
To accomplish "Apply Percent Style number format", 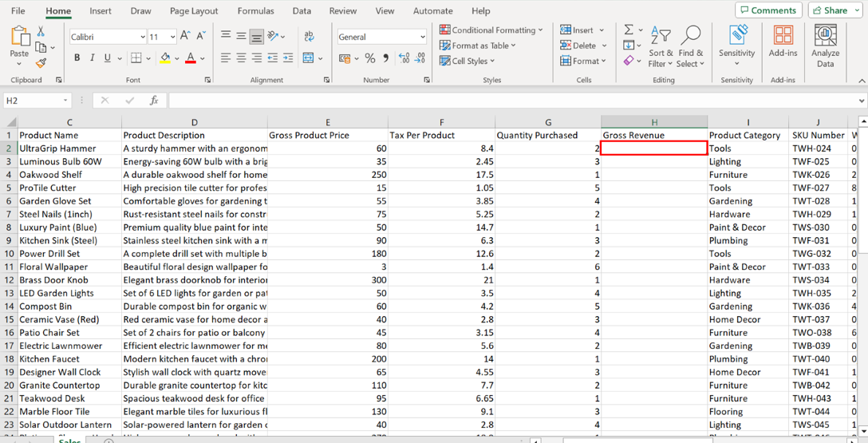I will pyautogui.click(x=369, y=58).
